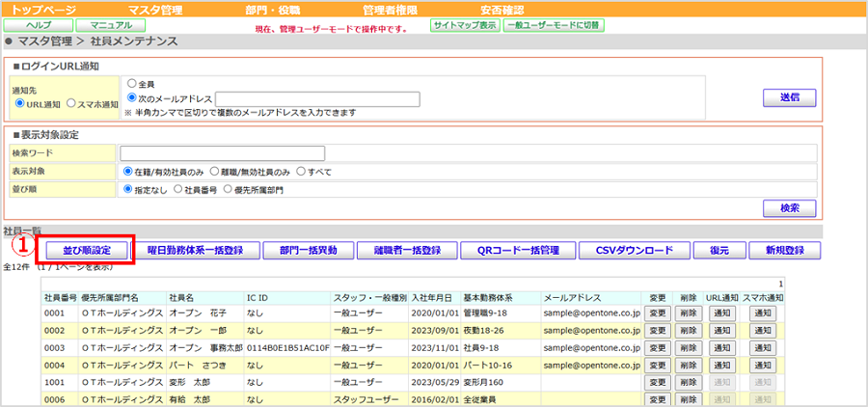
Task: Click the ヘルプ button
Action: (39, 25)
